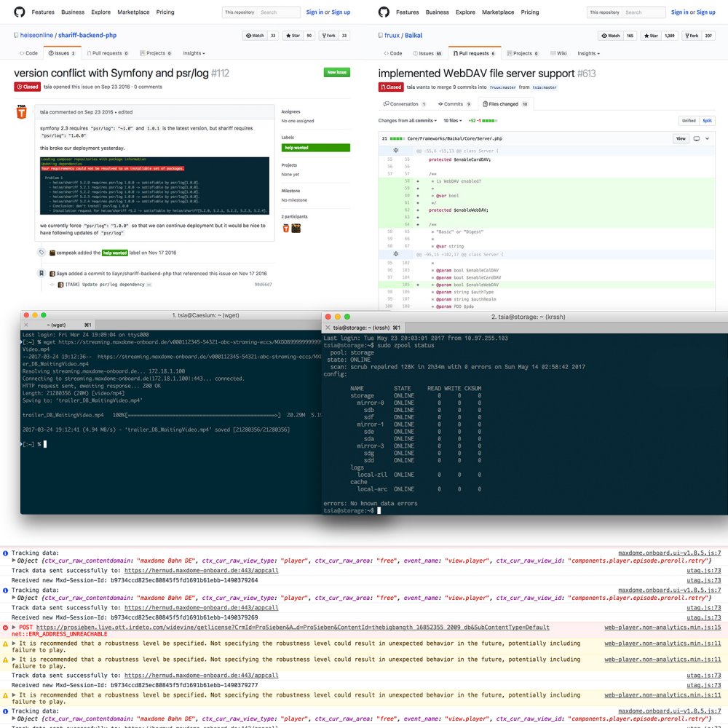Screen dimensions: 728x728
Task: Expand the POST getlicense console error entry
Action: click(x=14, y=628)
